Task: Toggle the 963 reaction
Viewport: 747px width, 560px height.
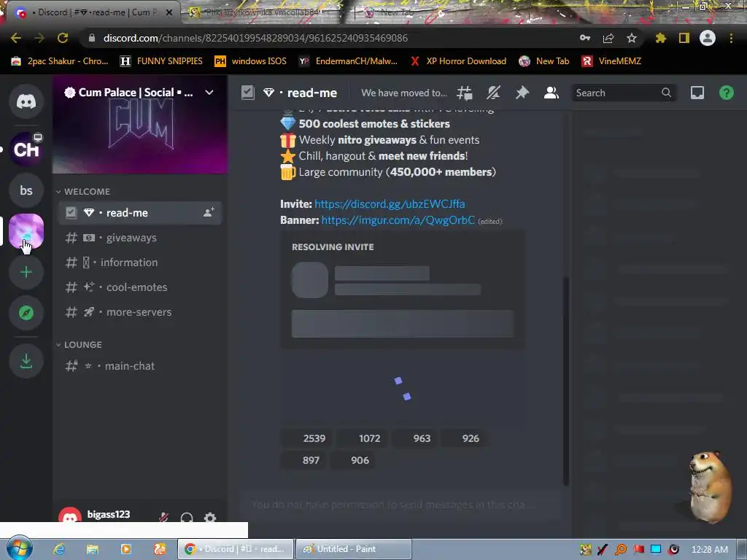Action: coord(414,438)
